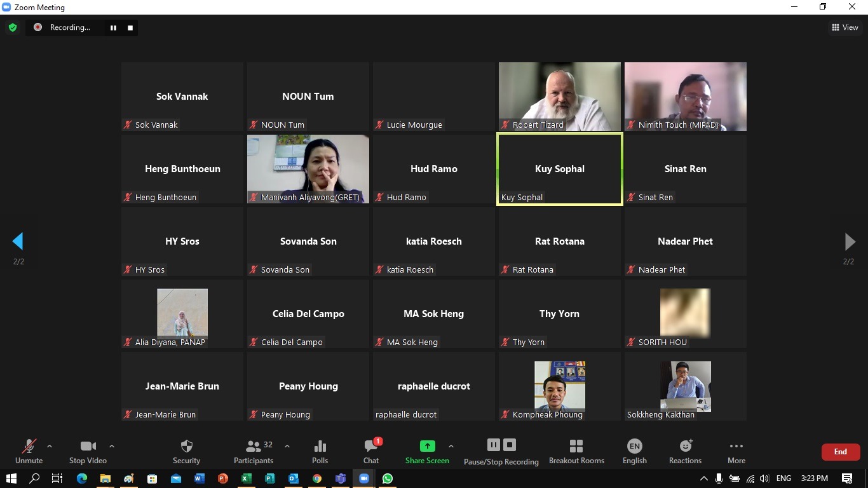Open WhatsApp from the Windows taskbar
This screenshot has height=488, width=868.
pyautogui.click(x=387, y=478)
